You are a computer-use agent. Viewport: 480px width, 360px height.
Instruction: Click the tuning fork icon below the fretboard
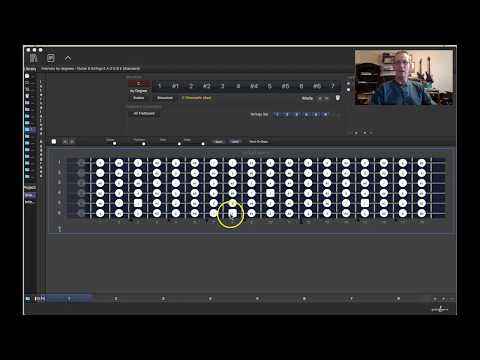pos(60,229)
